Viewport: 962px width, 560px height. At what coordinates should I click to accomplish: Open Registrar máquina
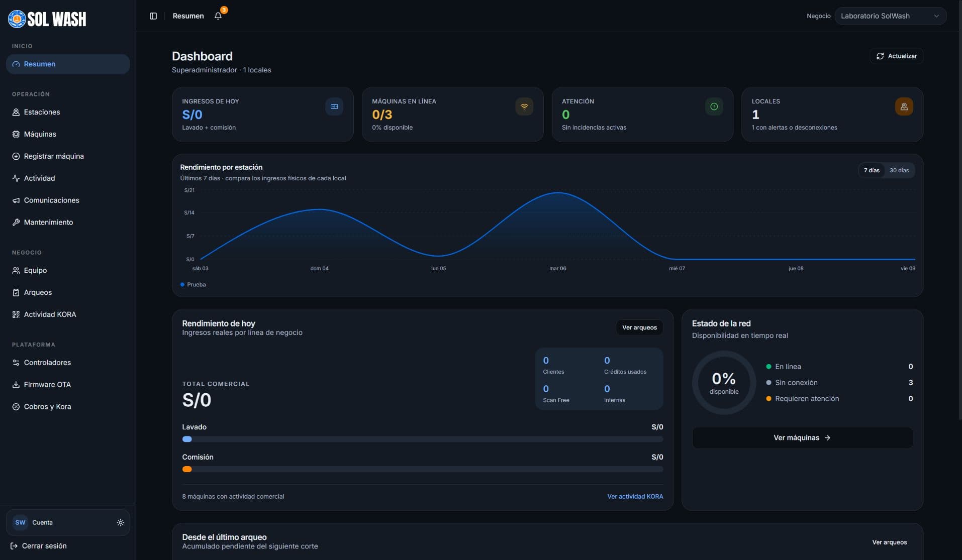(68, 156)
